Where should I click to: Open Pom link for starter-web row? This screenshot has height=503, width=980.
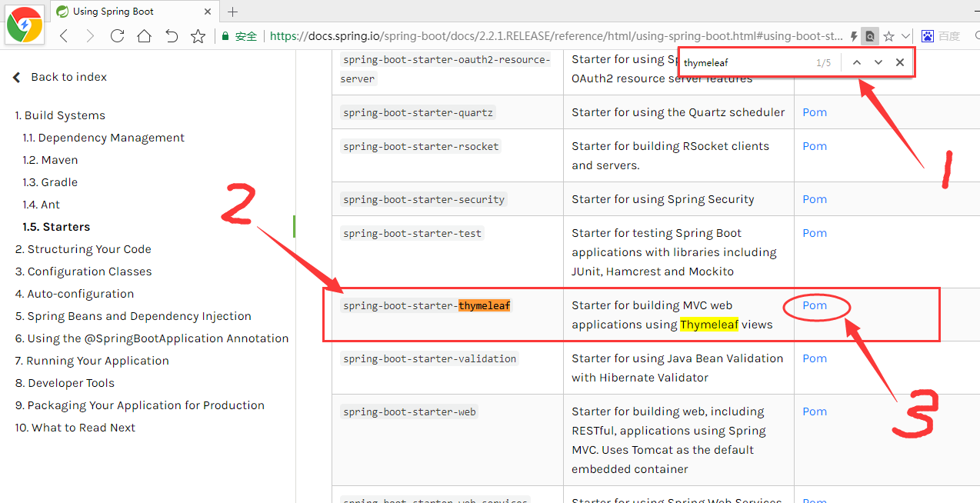[815, 411]
